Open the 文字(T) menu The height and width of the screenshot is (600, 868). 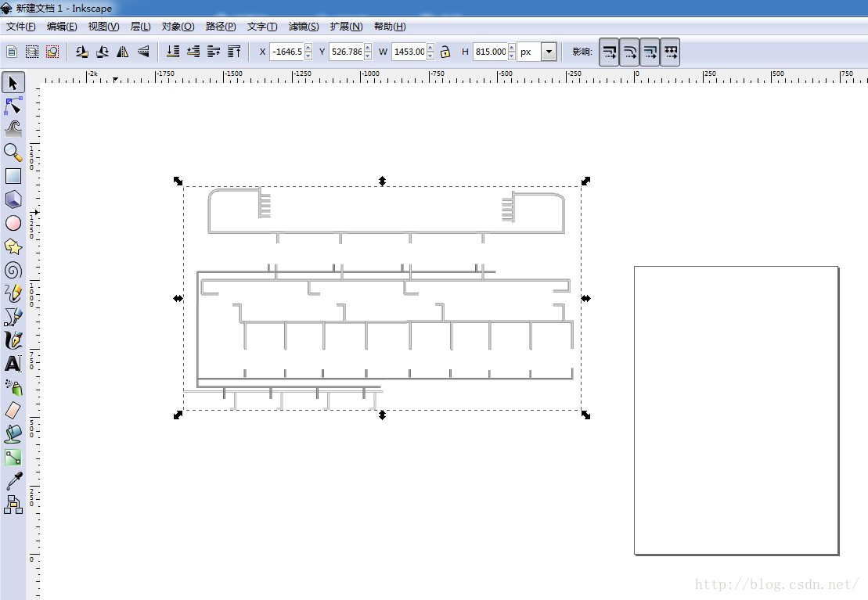pyautogui.click(x=262, y=27)
